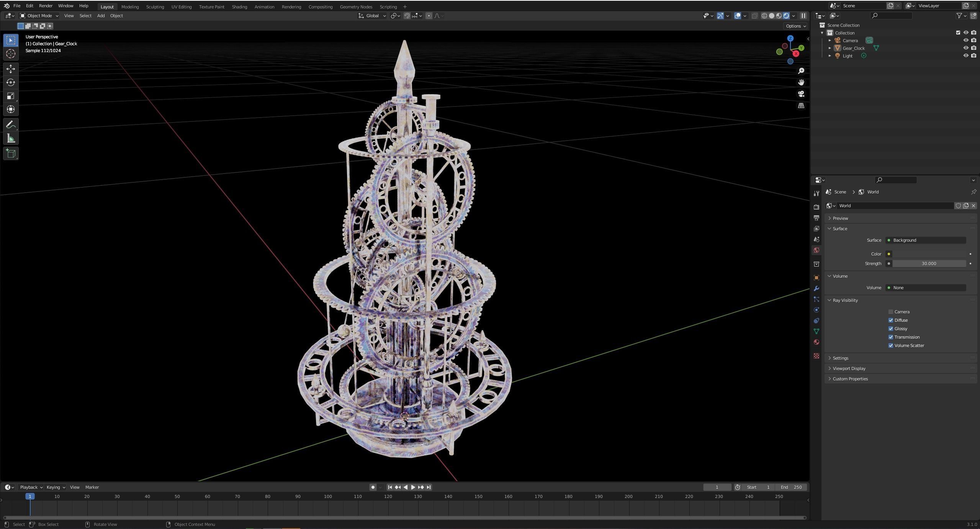980x529 pixels.
Task: Expand Gear_Clock in the outliner
Action: coord(829,48)
